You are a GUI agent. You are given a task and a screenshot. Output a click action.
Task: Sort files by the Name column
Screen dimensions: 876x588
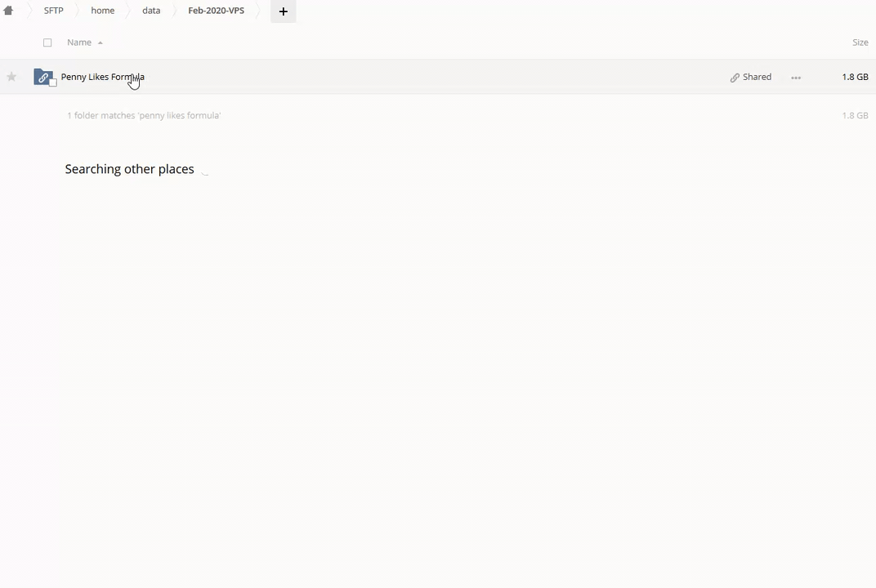[x=79, y=42]
